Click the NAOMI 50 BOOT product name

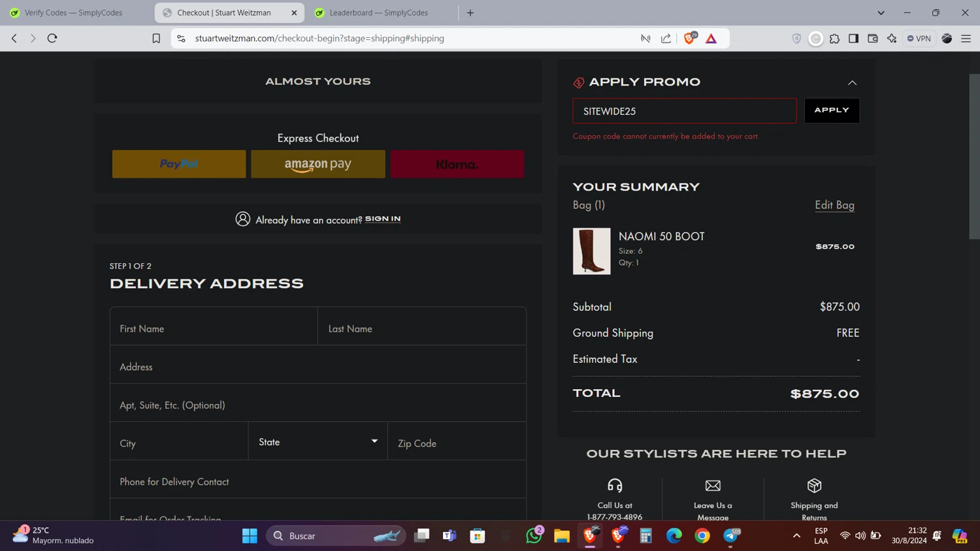(661, 236)
